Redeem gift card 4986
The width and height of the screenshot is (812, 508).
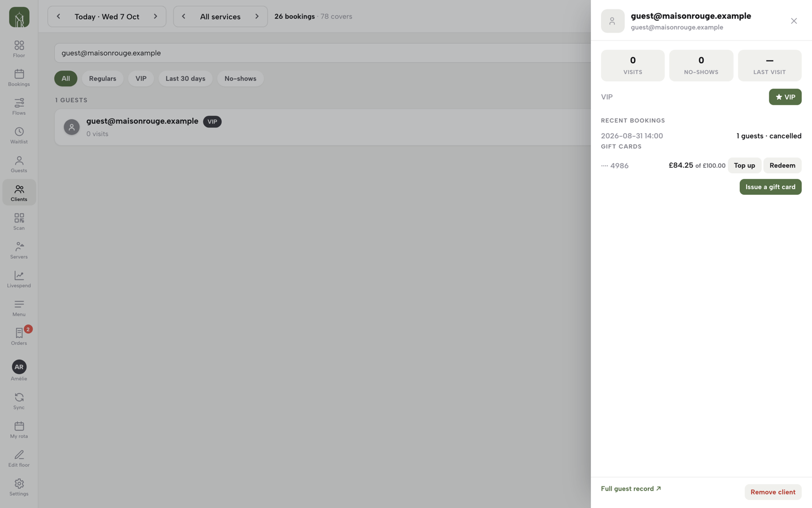[x=782, y=165]
